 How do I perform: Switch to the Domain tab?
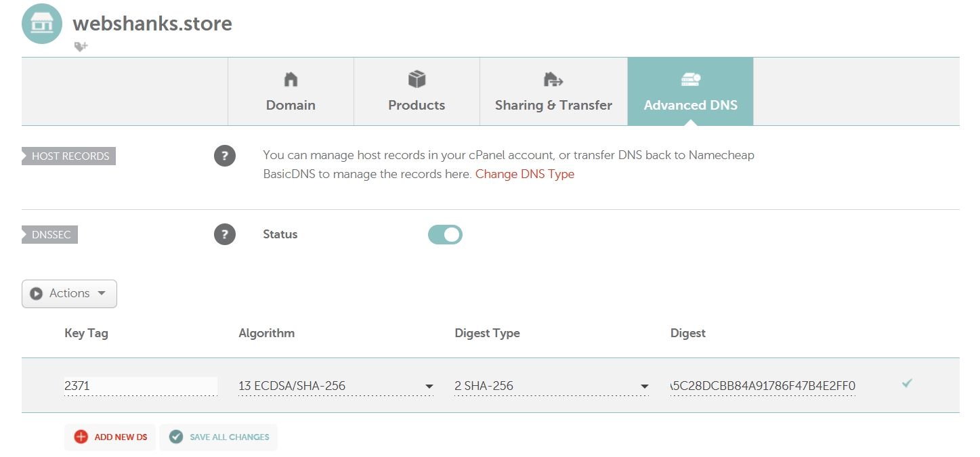point(291,92)
